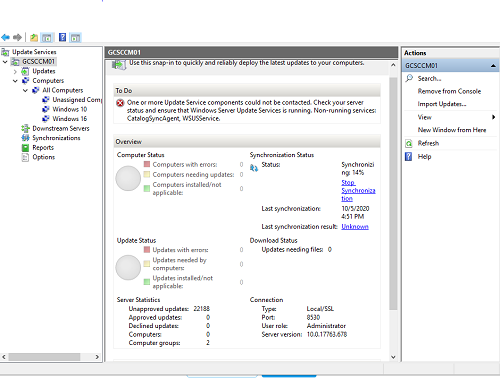Viewport: 500px width, 379px height.
Task: Click the Unapproved updates value 22188
Action: click(x=202, y=309)
